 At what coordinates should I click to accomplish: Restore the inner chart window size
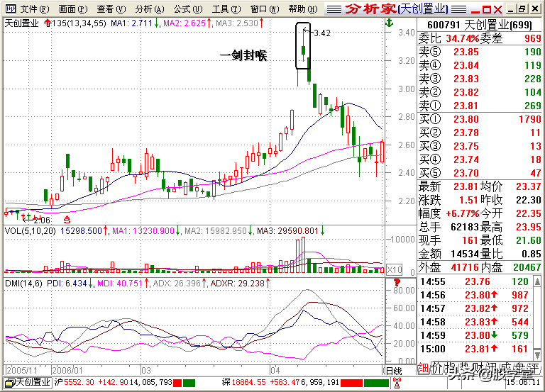(x=522, y=9)
